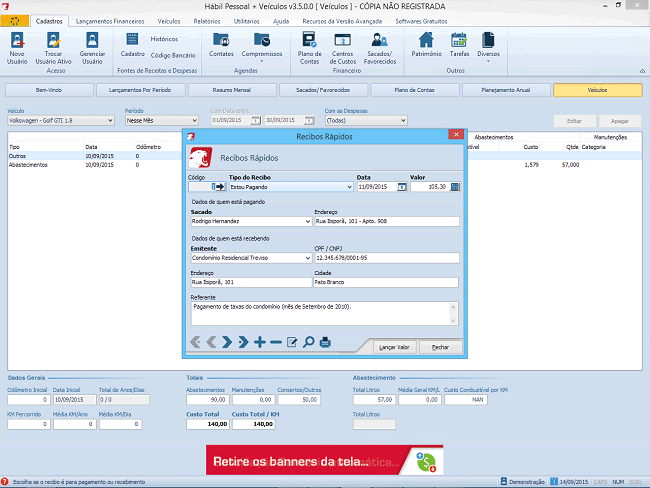Go to the next receipt record
This screenshot has height=488, width=650.
point(228,343)
